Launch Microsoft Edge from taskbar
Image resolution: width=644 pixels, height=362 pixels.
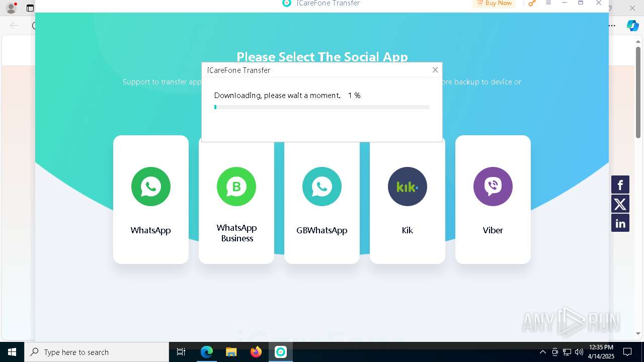pos(207,352)
